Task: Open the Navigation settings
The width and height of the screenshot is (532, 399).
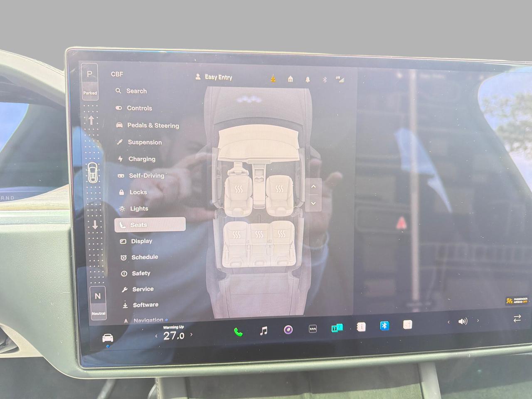Action: tap(145, 320)
